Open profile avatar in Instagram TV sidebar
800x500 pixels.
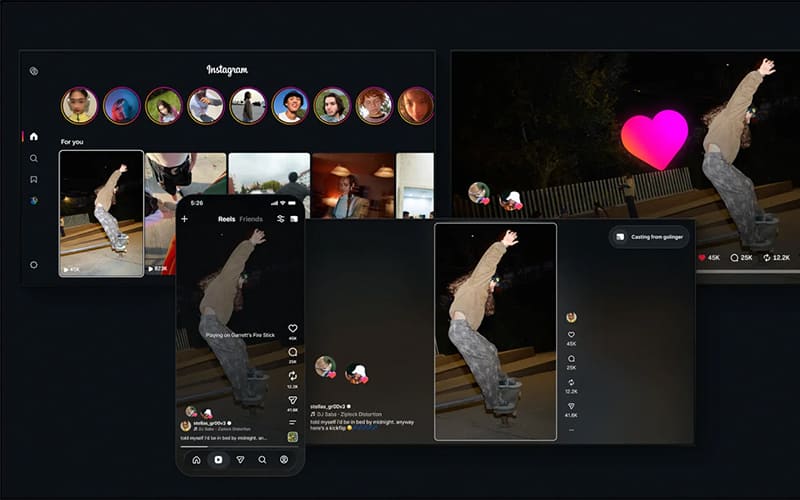(34, 201)
